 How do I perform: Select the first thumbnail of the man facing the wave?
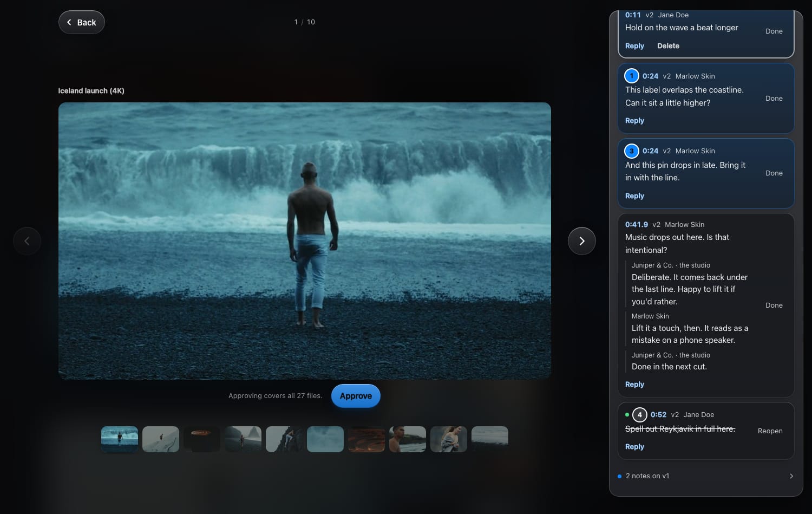coord(120,439)
